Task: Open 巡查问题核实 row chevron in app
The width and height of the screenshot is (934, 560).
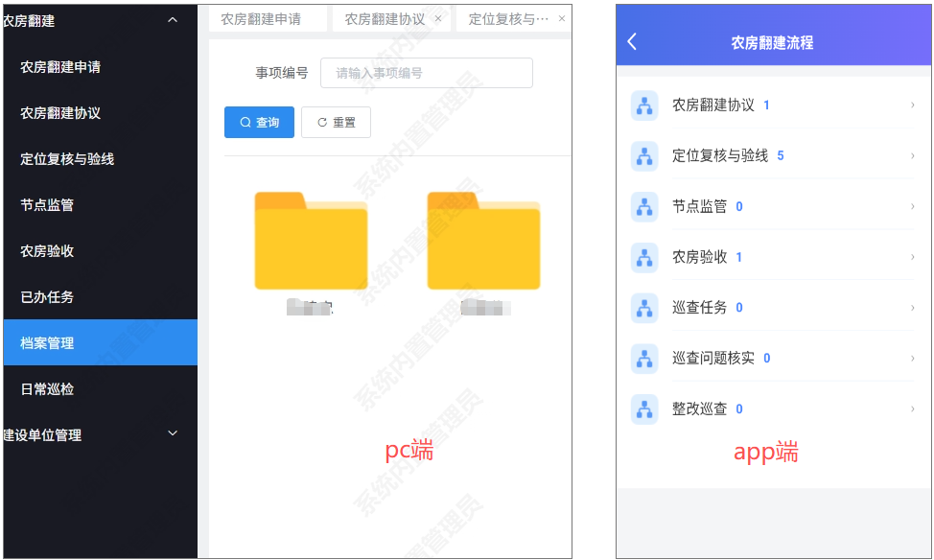Action: click(912, 359)
